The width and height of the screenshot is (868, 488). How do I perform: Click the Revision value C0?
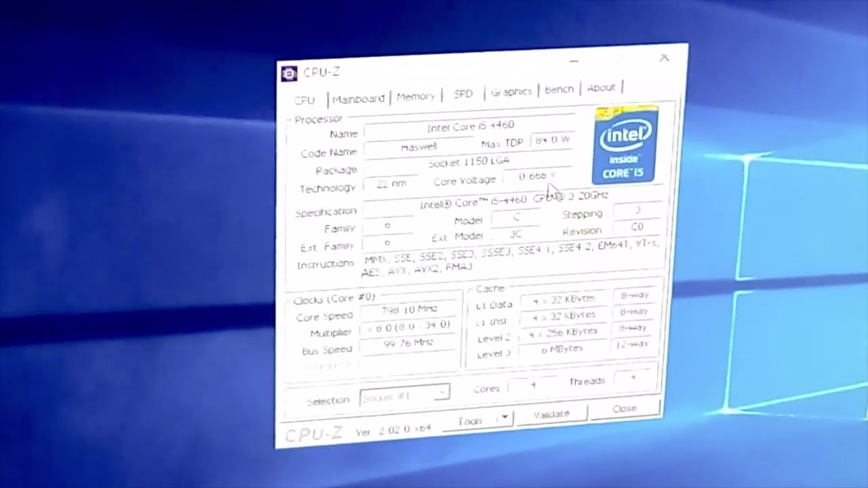coord(637,227)
